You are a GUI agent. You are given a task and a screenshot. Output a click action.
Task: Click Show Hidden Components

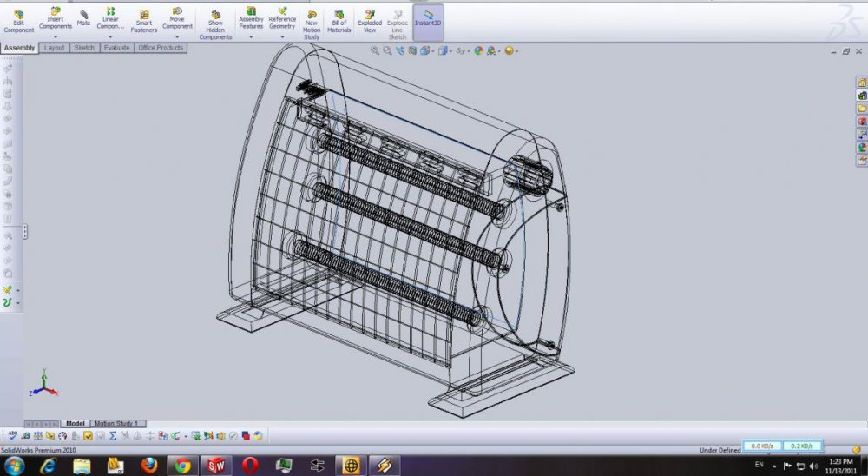pos(215,25)
